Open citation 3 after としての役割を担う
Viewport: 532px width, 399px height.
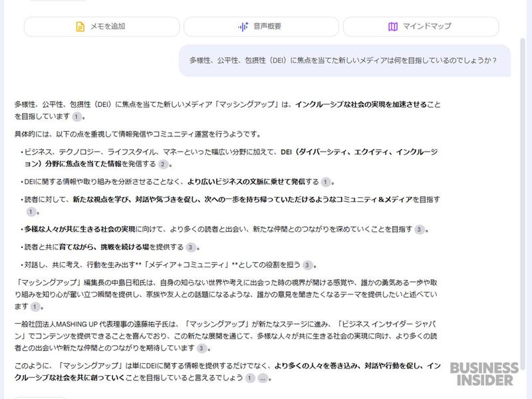tap(307, 265)
